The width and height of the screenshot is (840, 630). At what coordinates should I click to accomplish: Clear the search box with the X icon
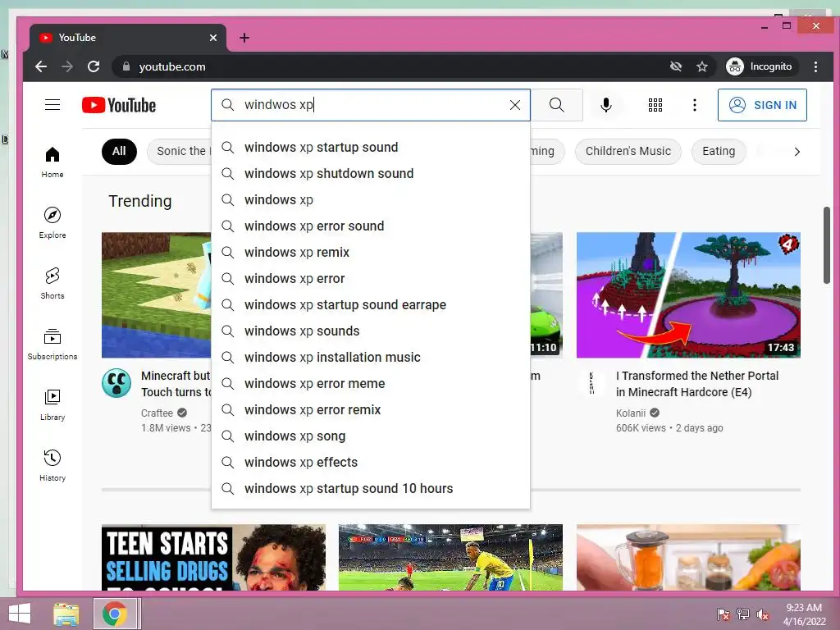point(515,105)
